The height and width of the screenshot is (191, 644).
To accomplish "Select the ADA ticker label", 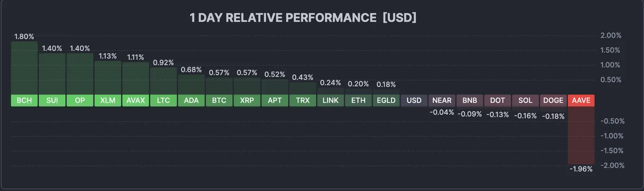I will click(191, 101).
